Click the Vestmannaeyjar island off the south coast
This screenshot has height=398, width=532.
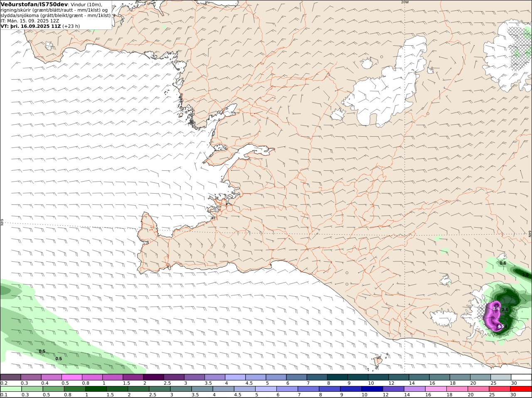click(x=379, y=362)
